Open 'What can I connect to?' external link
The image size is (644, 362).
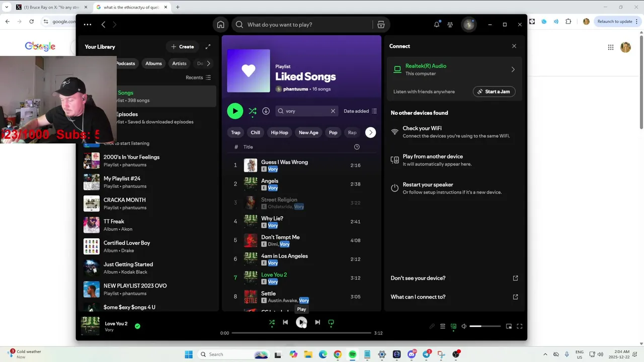pyautogui.click(x=515, y=297)
